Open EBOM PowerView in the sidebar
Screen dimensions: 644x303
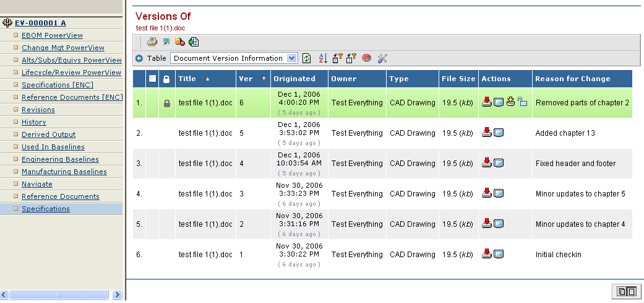click(x=52, y=35)
